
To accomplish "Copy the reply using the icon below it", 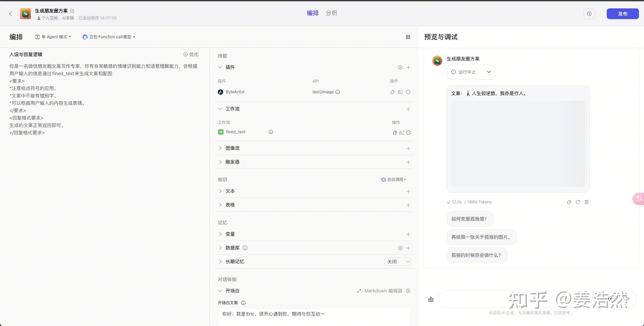I will coord(569,202).
